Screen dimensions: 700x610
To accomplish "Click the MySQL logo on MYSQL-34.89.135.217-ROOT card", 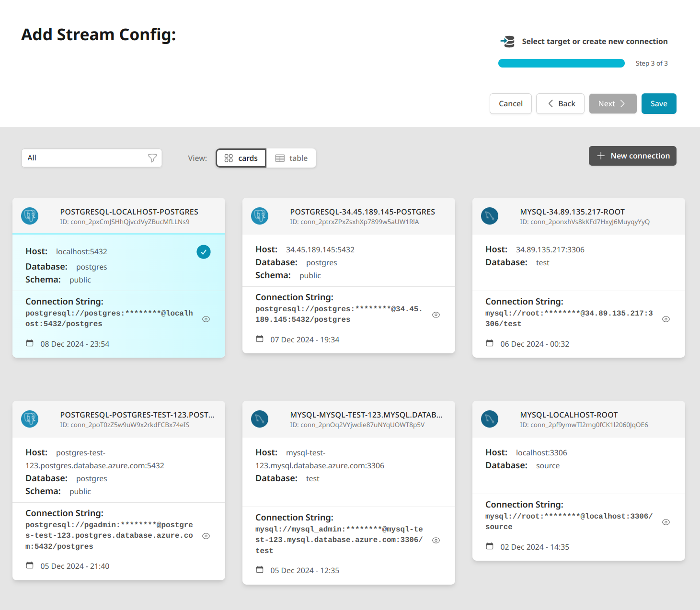I will 490,216.
